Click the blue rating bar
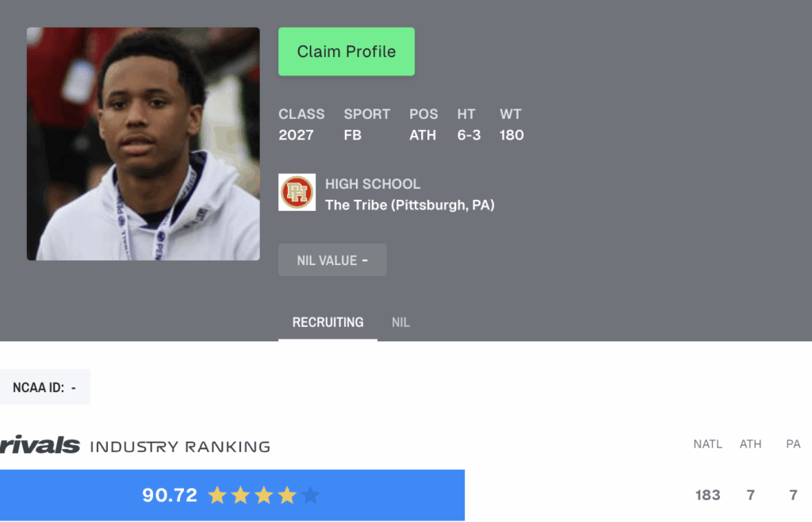The image size is (812, 522). point(232,496)
